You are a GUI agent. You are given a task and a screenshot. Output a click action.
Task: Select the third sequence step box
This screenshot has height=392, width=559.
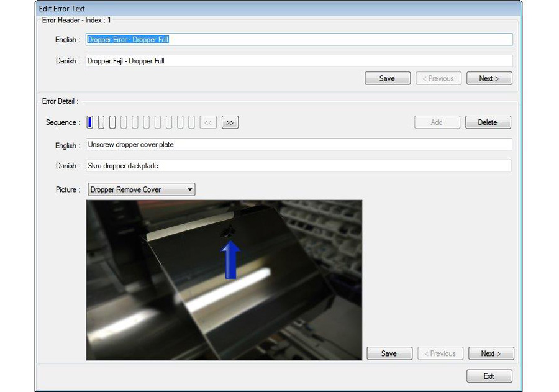tap(112, 122)
